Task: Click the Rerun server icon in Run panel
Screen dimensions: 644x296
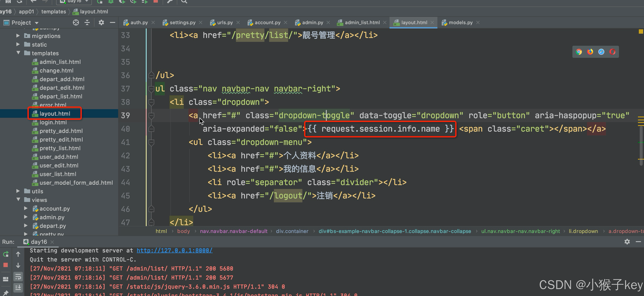Action: click(6, 254)
